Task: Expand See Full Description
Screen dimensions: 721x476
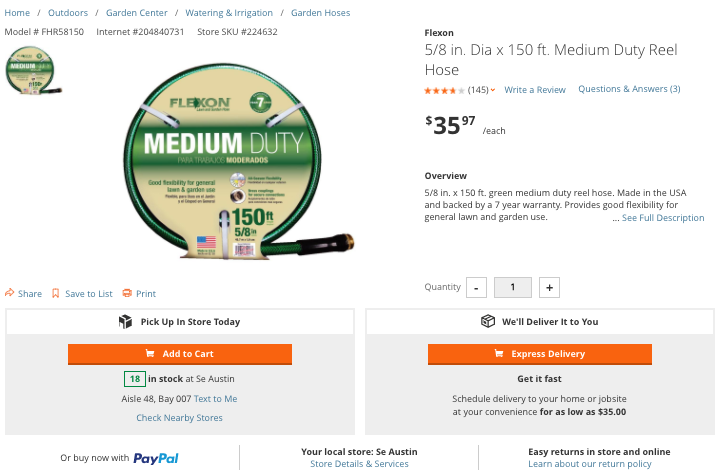Action: pyautogui.click(x=663, y=218)
